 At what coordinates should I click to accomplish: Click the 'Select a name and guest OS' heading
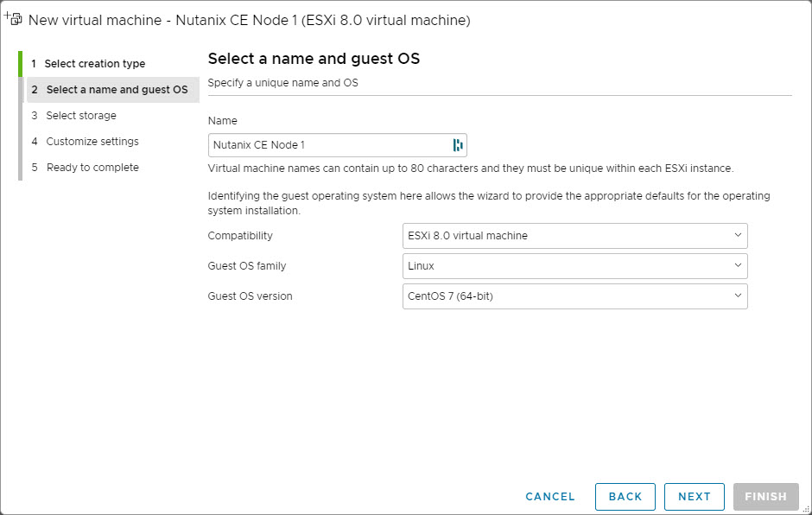click(x=314, y=59)
